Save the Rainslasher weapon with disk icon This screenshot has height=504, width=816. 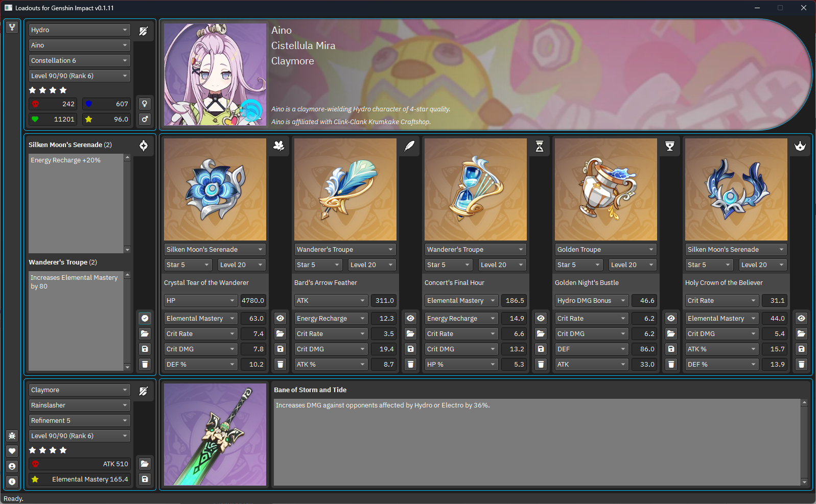[x=145, y=479]
